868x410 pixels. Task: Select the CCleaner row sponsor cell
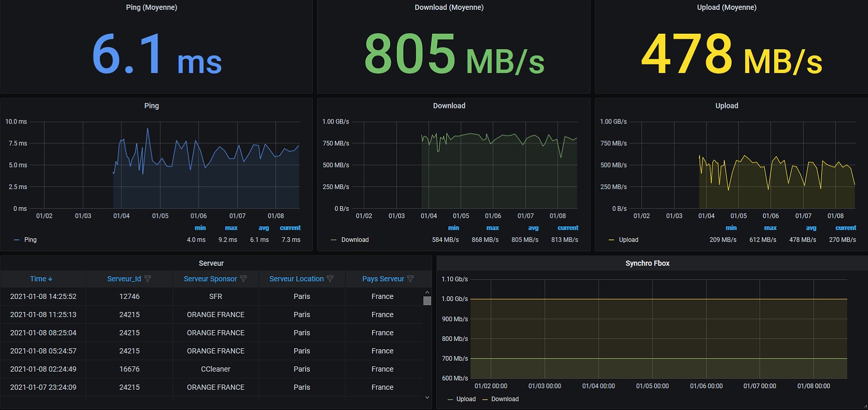point(215,369)
